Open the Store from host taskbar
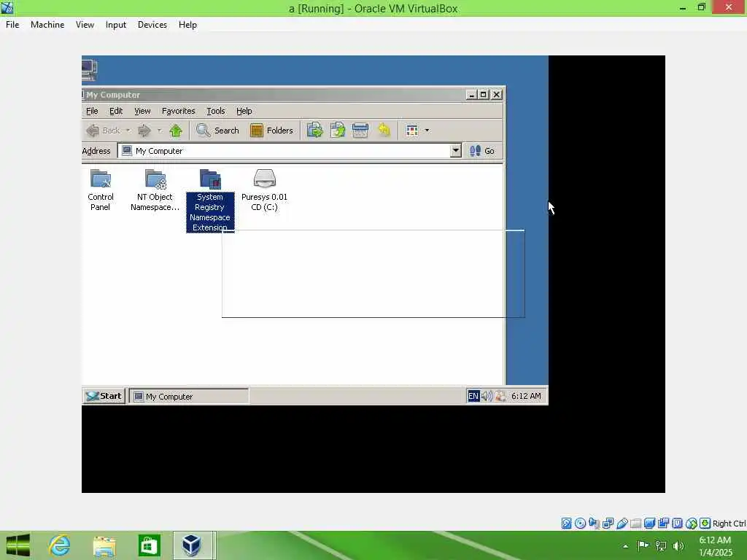Screen dimensions: 747x560 149,545
